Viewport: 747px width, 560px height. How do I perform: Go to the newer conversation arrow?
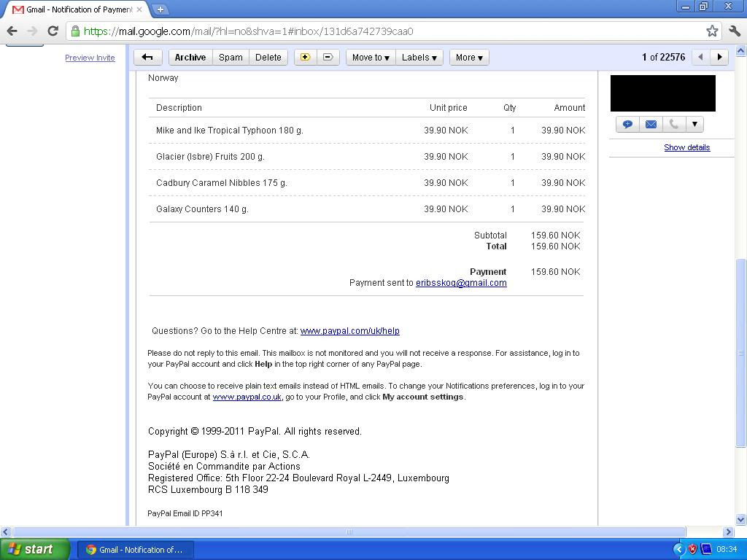(x=700, y=57)
